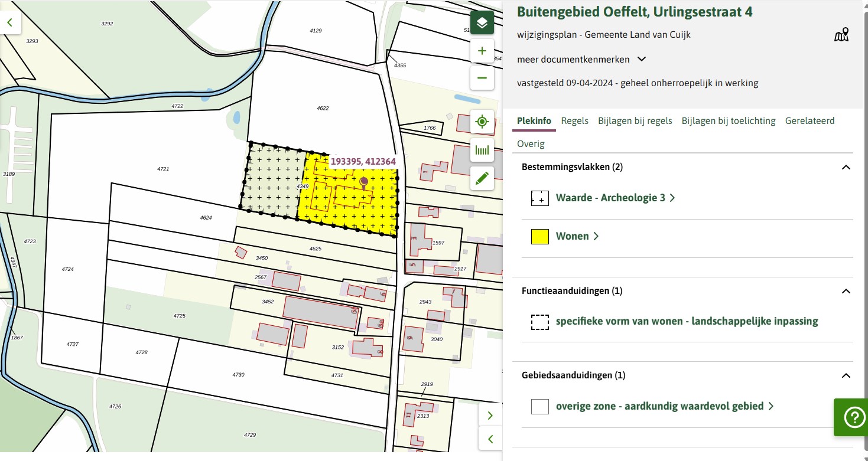The image size is (868, 461).
Task: Click the purple location pin on map
Action: 363,182
